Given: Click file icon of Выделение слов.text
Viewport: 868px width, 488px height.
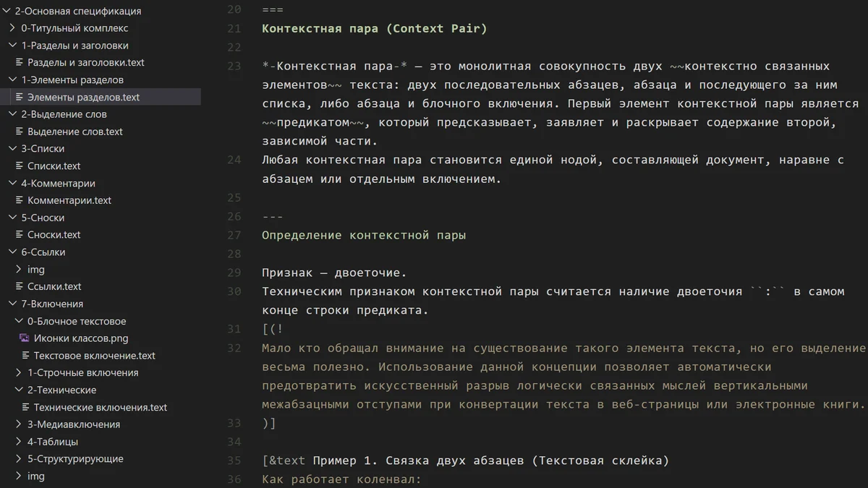Looking at the screenshot, I should tap(20, 132).
